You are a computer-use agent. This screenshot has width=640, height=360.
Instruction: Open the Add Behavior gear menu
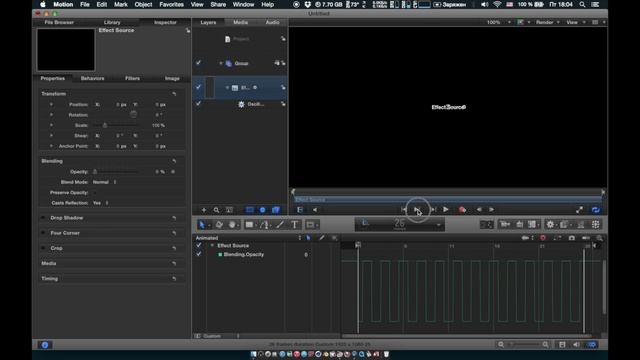pyautogui.click(x=550, y=224)
